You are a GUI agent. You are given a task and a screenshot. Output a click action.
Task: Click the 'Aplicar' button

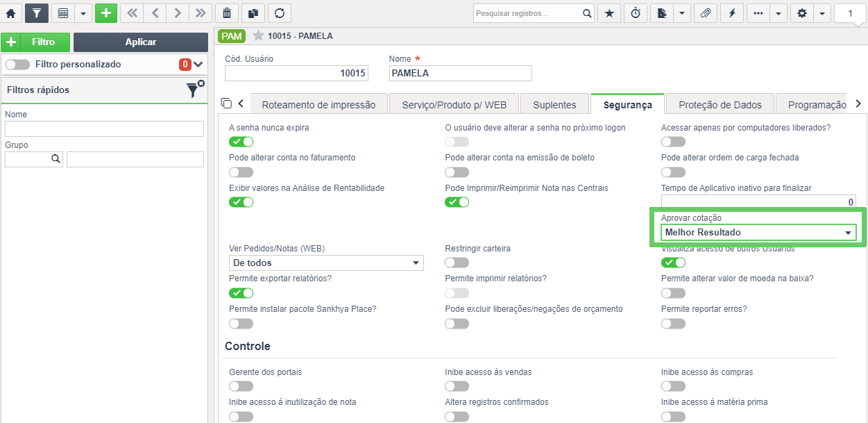click(x=141, y=42)
